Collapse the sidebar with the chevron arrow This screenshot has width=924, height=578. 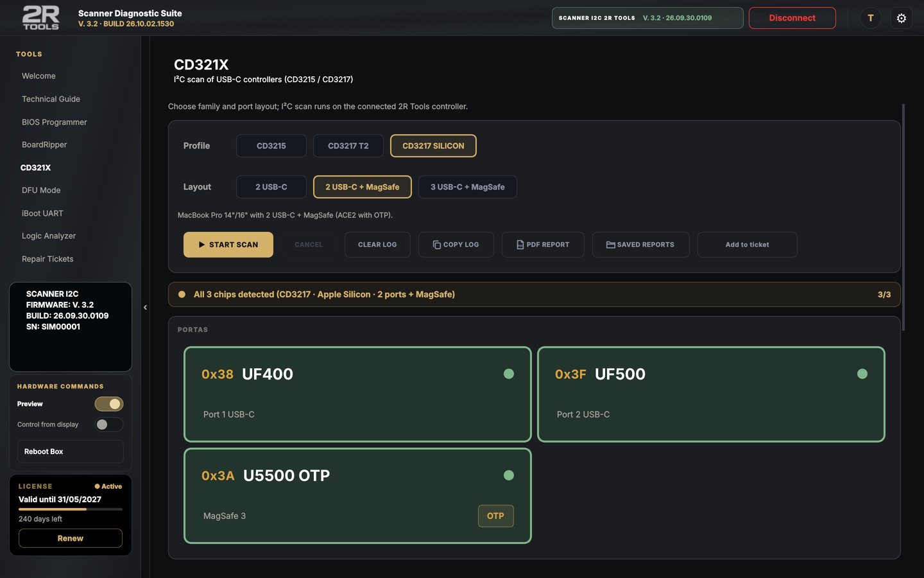pyautogui.click(x=145, y=307)
